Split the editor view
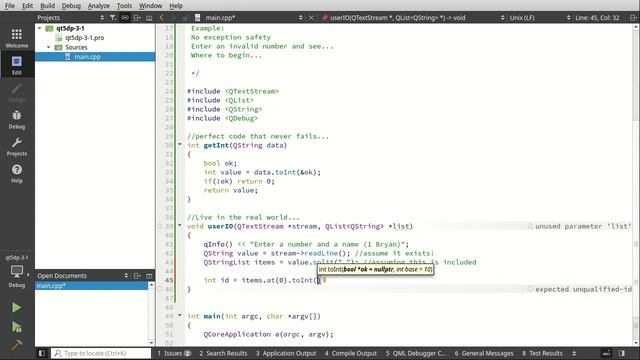Screen dimensions: 640x360 633,18
